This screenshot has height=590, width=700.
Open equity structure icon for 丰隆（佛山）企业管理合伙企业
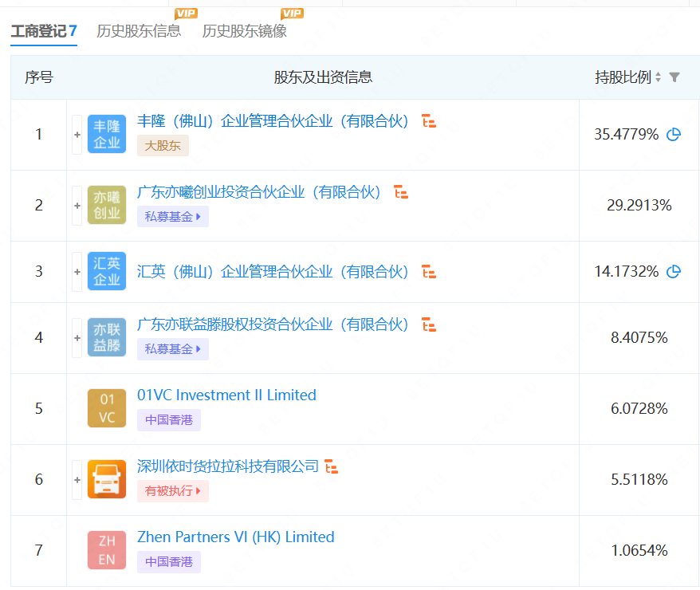pyautogui.click(x=429, y=121)
